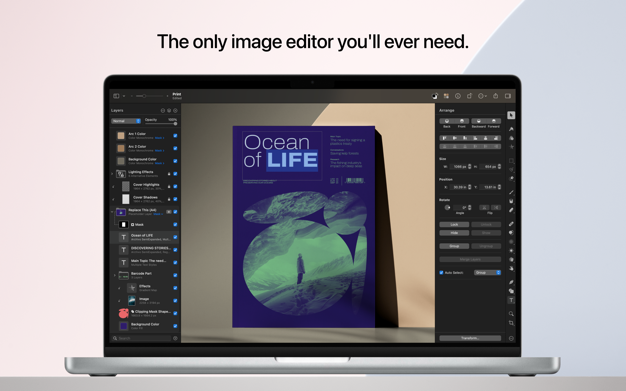Click the Lock button

pos(454,224)
